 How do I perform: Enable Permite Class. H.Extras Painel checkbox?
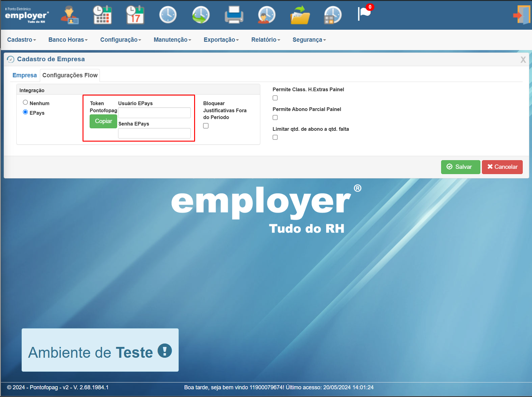(x=275, y=98)
